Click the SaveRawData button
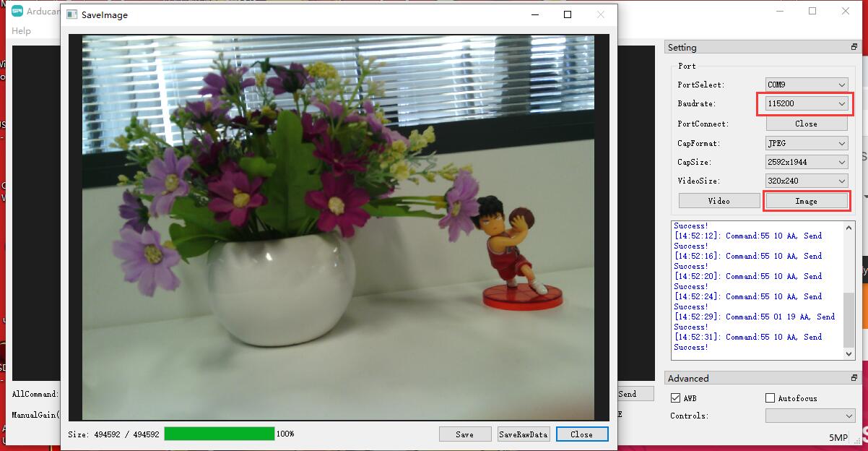Image resolution: width=868 pixels, height=451 pixels. 524,434
